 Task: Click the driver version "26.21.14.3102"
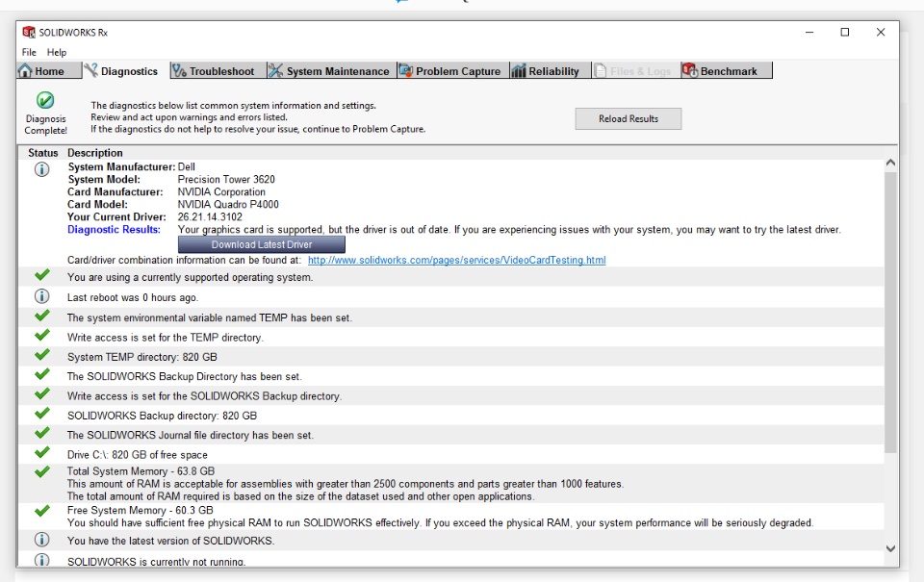[x=210, y=216]
